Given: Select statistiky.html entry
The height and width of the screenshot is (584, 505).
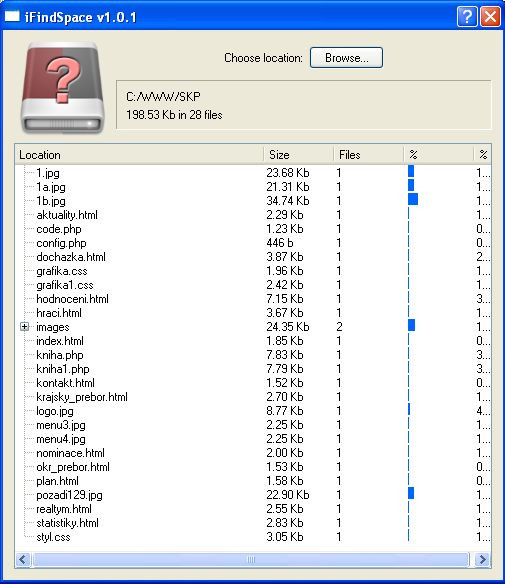Looking at the screenshot, I should tap(67, 523).
